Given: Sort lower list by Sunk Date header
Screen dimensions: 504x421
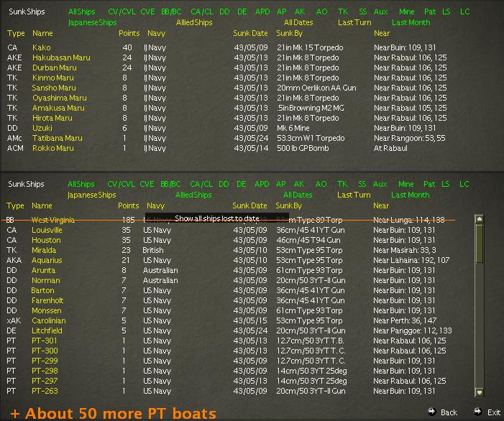Looking at the screenshot, I should point(249,205).
